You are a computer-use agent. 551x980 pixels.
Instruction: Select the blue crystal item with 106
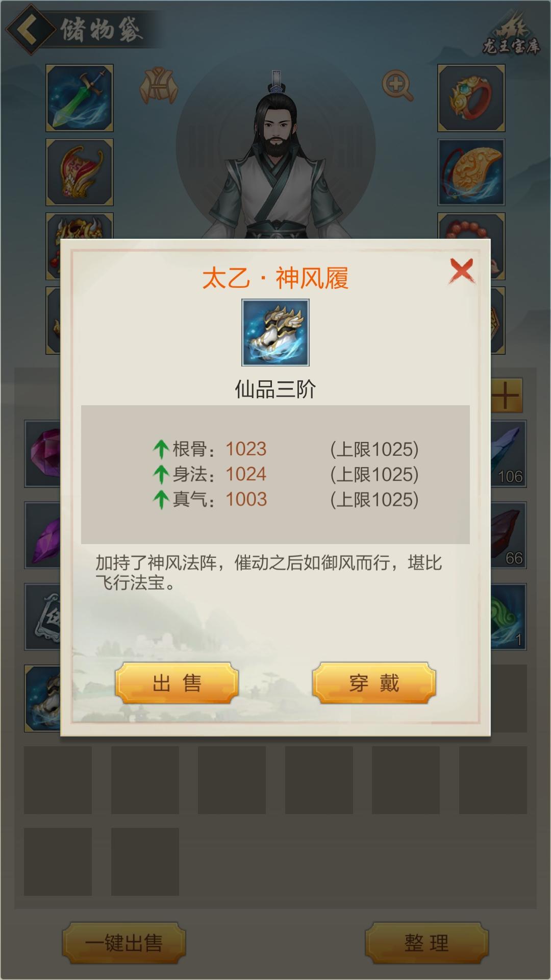click(x=509, y=454)
